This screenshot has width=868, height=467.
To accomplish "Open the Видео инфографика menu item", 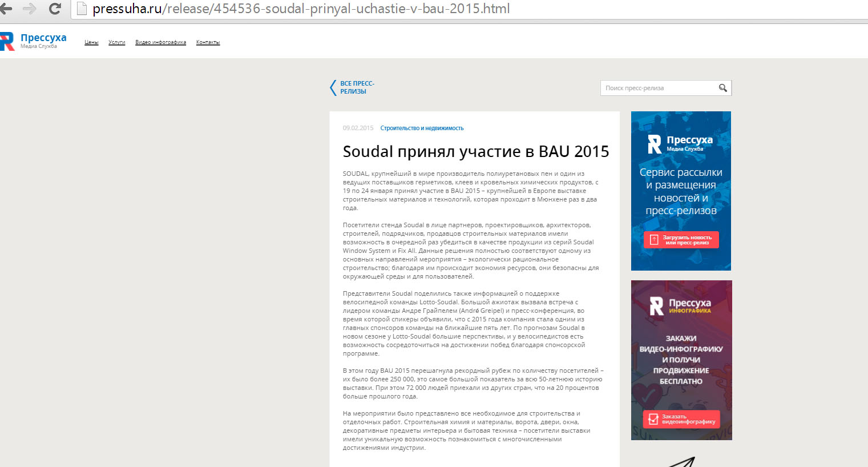I will pyautogui.click(x=160, y=42).
